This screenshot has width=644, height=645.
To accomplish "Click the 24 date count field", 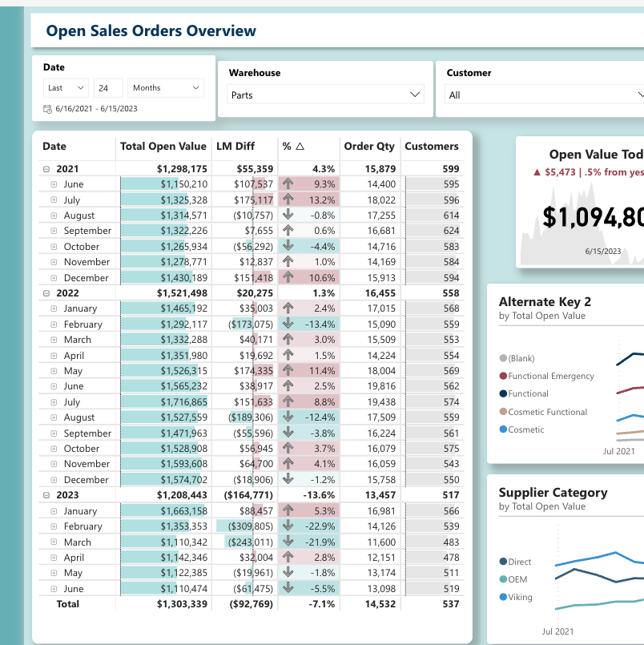I will 108,88.
